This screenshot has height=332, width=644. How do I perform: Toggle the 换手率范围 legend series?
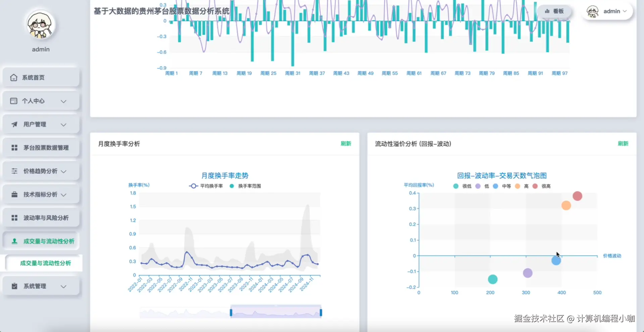[x=245, y=186]
